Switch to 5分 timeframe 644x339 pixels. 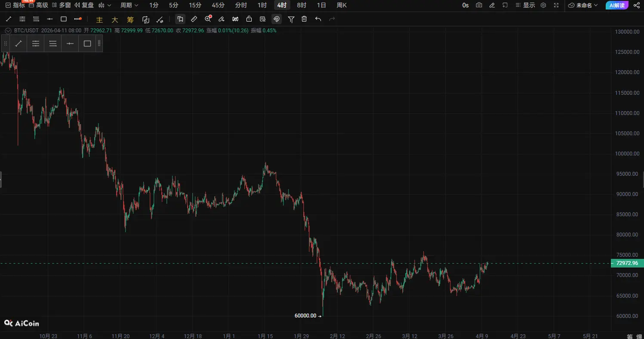click(x=173, y=5)
